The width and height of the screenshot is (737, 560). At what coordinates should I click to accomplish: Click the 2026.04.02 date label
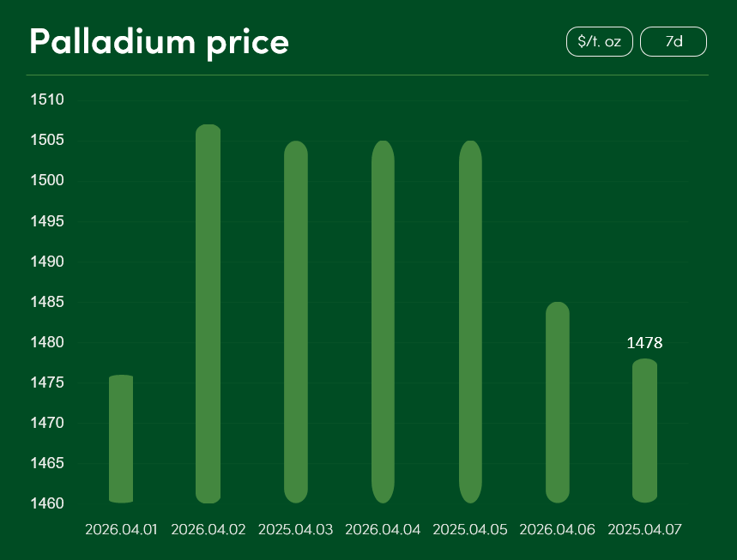pos(208,530)
